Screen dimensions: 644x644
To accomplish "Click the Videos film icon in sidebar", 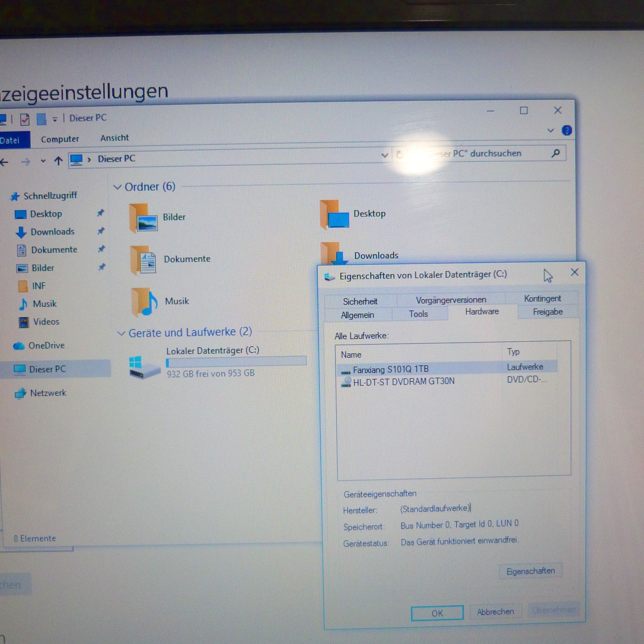I will (x=24, y=322).
